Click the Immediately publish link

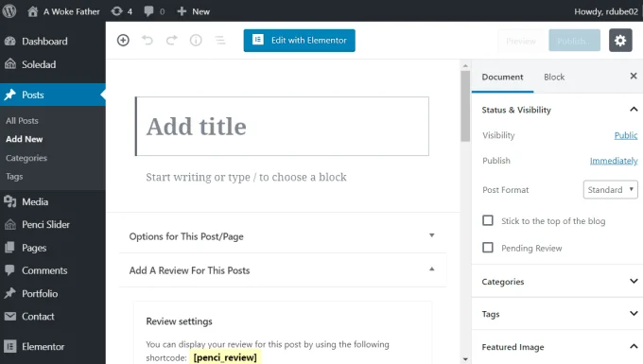[x=614, y=161]
